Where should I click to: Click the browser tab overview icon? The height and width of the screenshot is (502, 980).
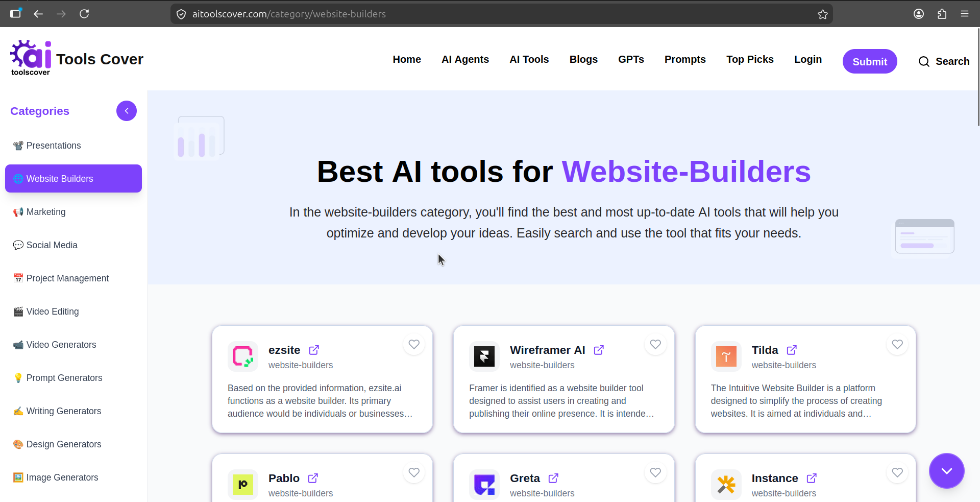(16, 13)
